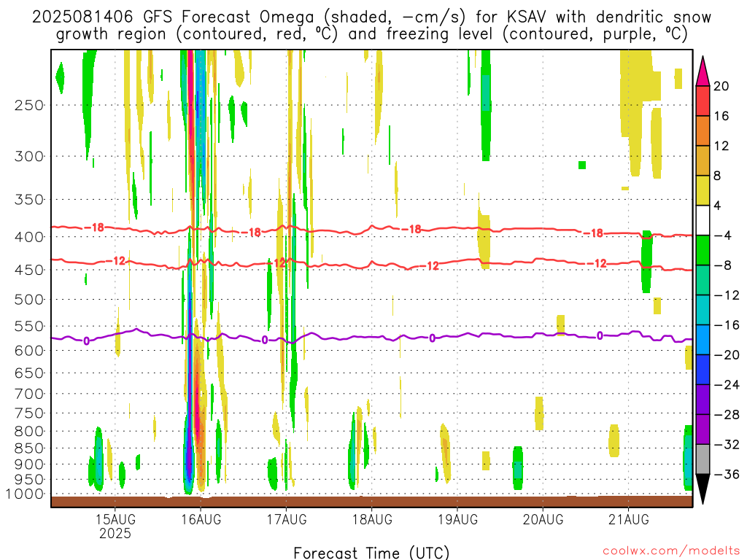The image size is (747, 560).
Task: Click the coolwx.com/modelts link text
Action: click(671, 551)
